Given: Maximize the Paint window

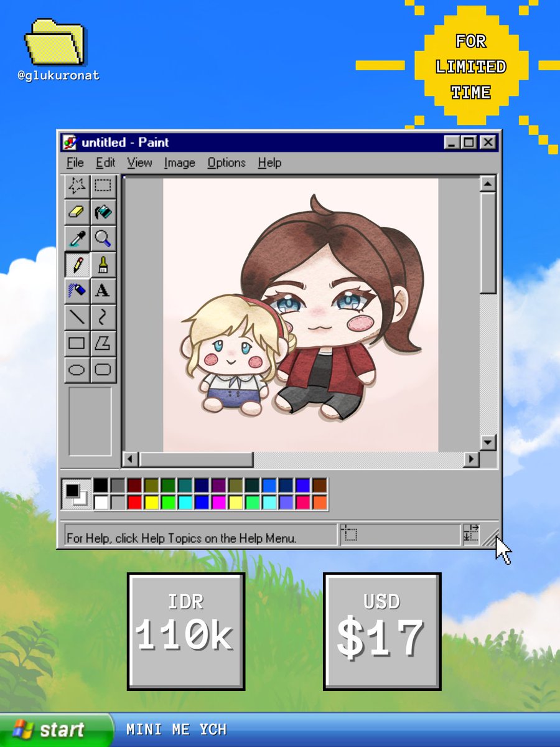Looking at the screenshot, I should click(469, 143).
